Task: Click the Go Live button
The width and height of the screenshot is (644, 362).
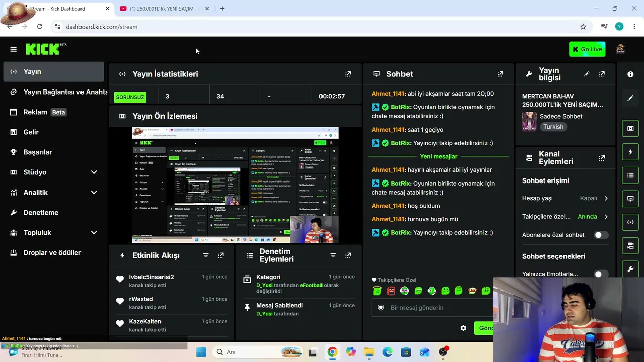Action: click(587, 49)
